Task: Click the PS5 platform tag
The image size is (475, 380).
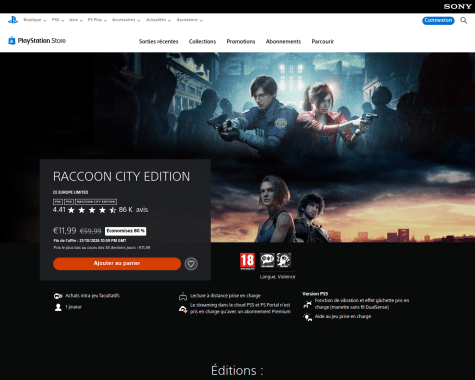Action: (69, 202)
